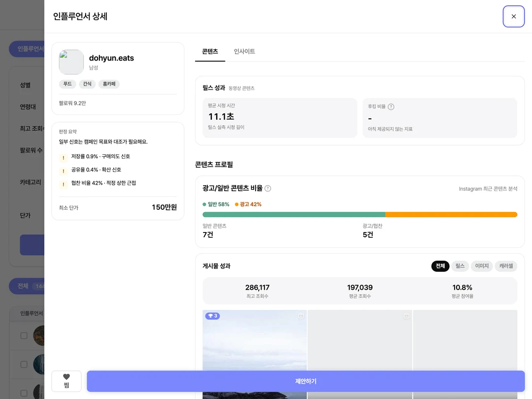Image resolution: width=532 pixels, height=399 pixels.
Task: Filter posts by 이미지
Action: [x=481, y=266]
